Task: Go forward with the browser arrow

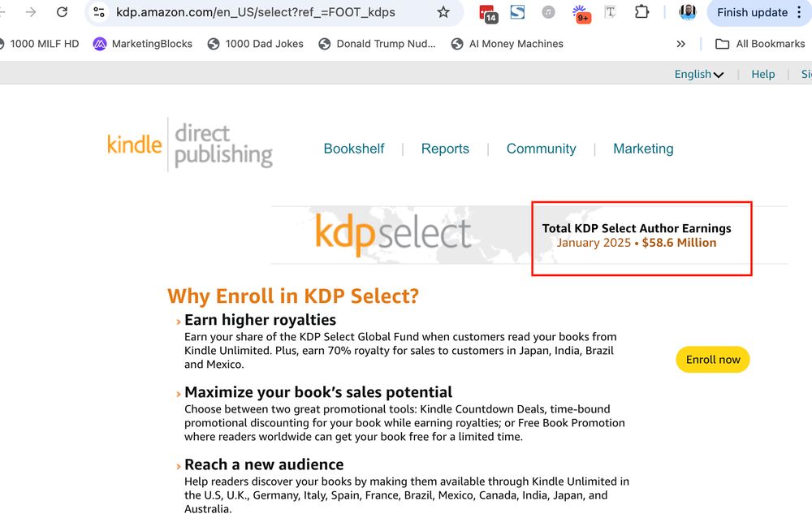Action: point(31,12)
